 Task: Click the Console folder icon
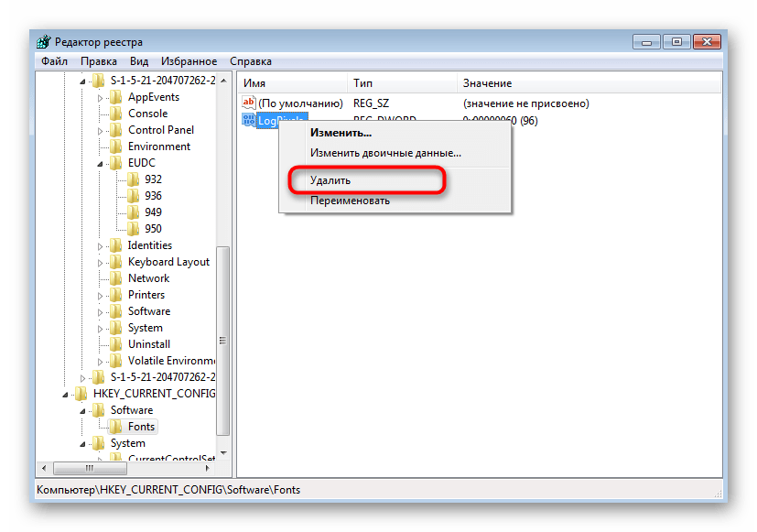pyautogui.click(x=116, y=114)
